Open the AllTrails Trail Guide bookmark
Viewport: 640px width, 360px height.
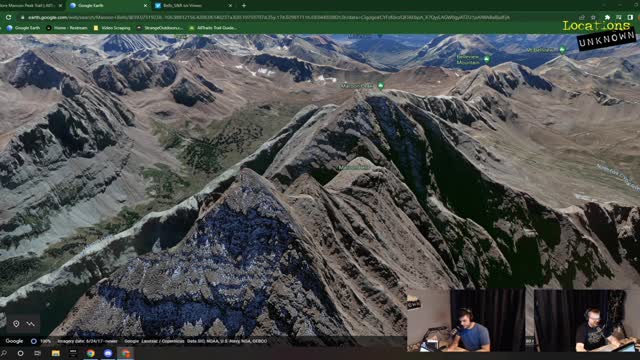(213, 28)
